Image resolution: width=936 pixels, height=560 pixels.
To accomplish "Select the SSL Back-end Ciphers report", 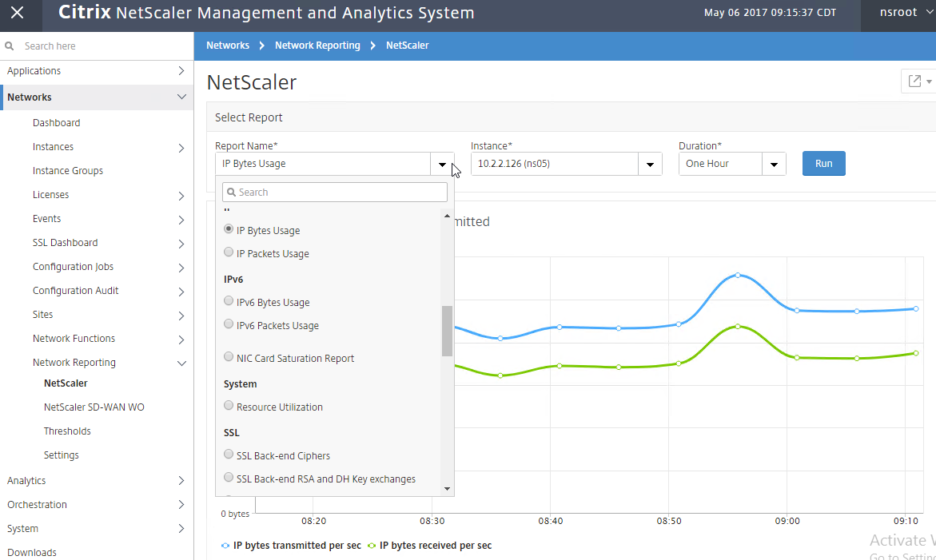I will coord(229,455).
